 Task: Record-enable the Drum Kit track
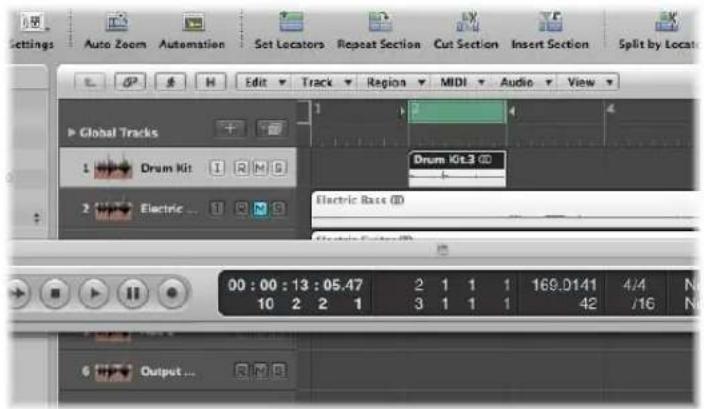coord(241,168)
